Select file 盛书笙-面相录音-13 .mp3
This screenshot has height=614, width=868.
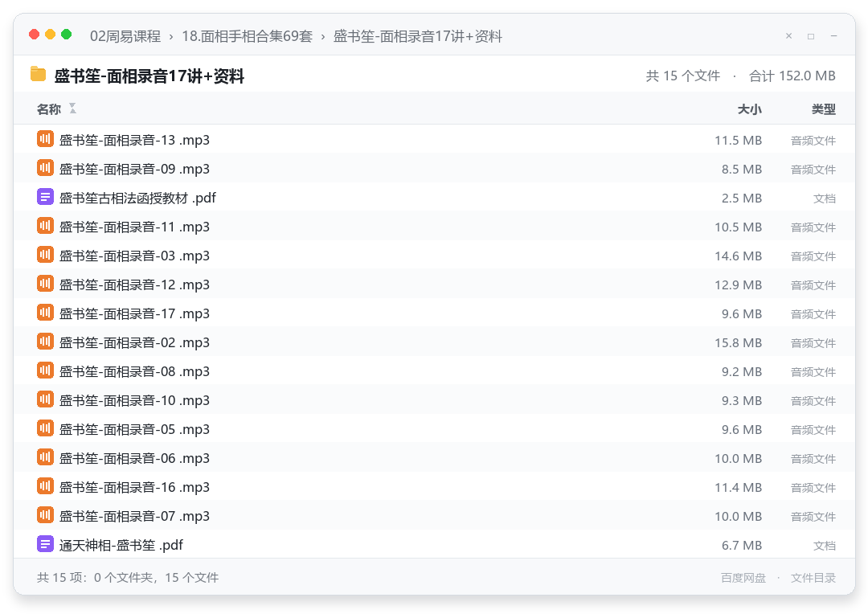tap(435, 140)
